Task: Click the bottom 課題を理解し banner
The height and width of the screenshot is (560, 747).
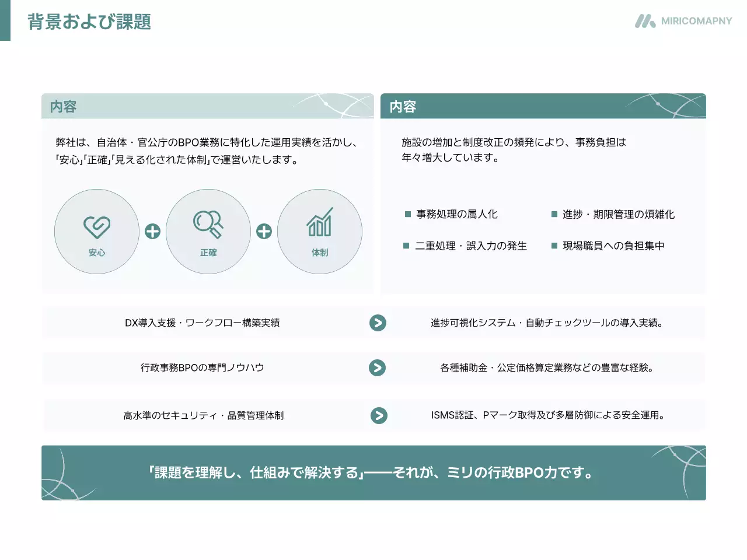Action: (x=373, y=473)
